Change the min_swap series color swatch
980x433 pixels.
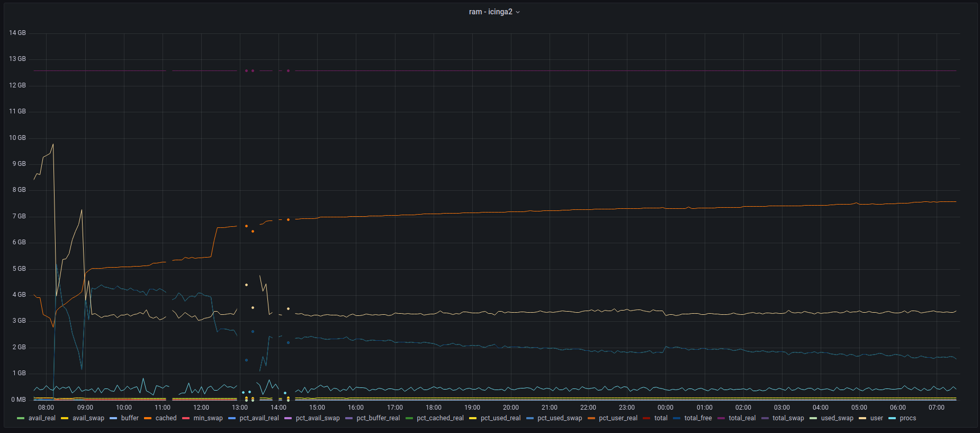[x=186, y=418]
